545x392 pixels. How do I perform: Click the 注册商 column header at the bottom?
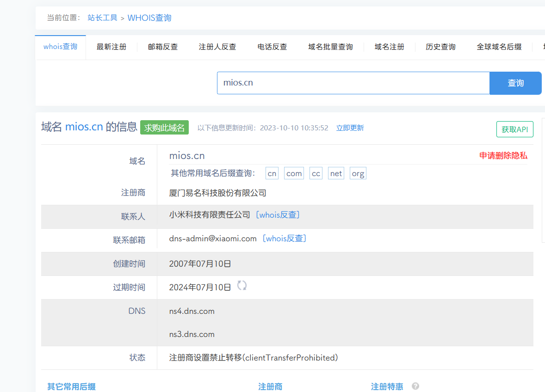[270, 386]
